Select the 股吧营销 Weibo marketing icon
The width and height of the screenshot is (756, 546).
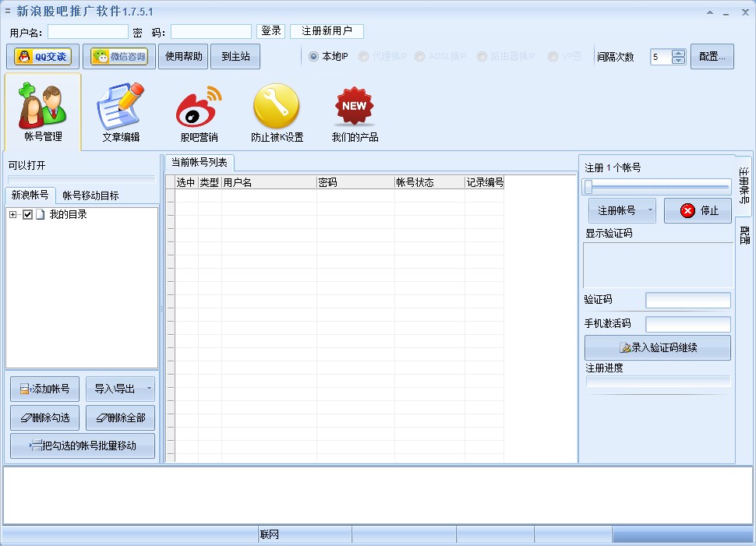pos(199,109)
